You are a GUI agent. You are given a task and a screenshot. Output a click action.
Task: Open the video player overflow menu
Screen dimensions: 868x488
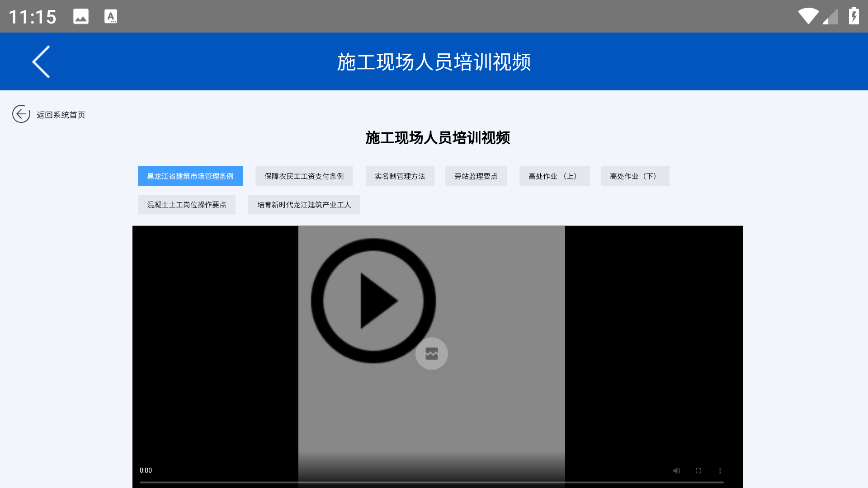click(720, 470)
